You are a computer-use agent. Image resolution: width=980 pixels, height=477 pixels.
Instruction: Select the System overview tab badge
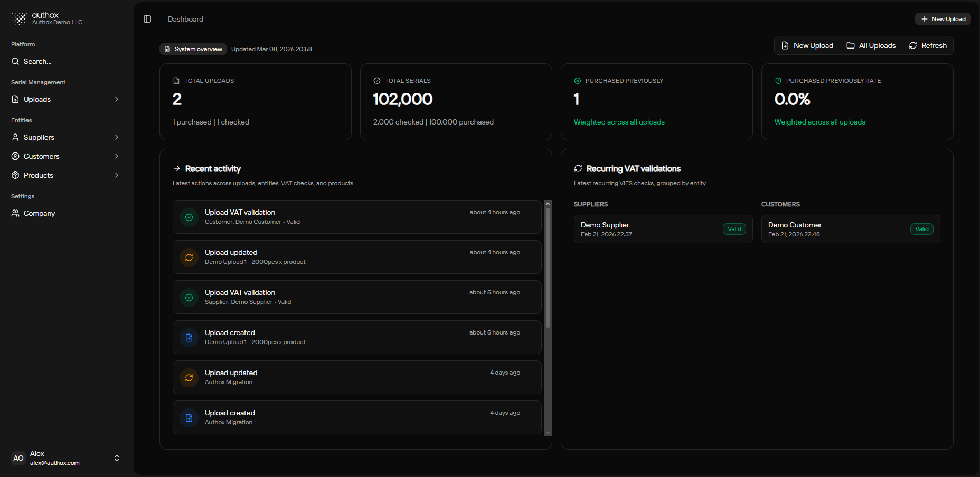coord(193,49)
